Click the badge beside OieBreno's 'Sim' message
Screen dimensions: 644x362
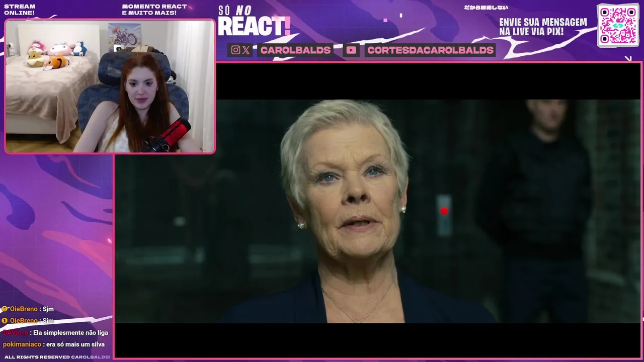tap(5, 320)
